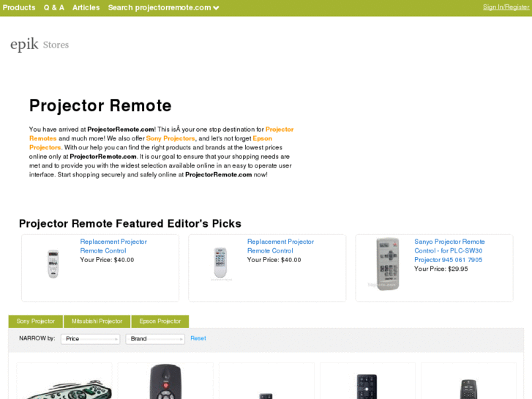Open Sanyo Projector Remote Control PLC-SW30 link

point(449,250)
